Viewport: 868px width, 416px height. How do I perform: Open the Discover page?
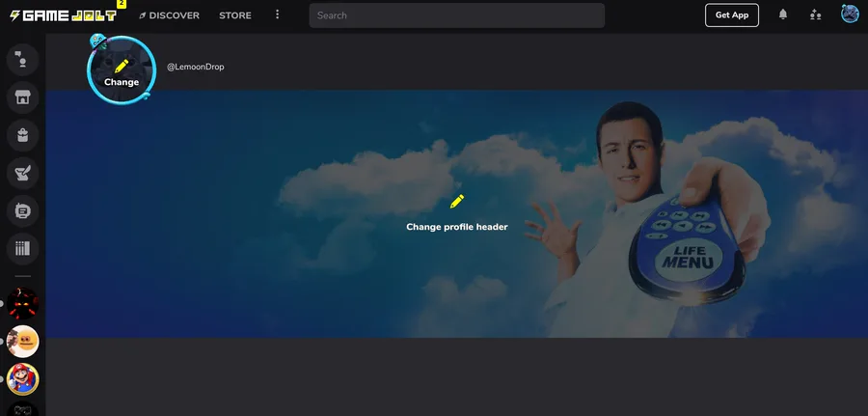coord(169,15)
